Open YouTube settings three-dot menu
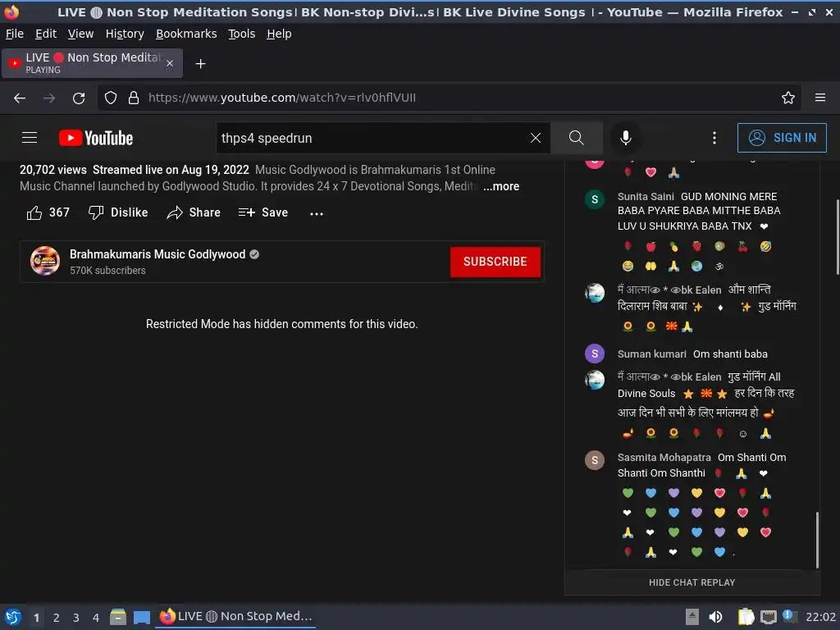 (x=714, y=138)
